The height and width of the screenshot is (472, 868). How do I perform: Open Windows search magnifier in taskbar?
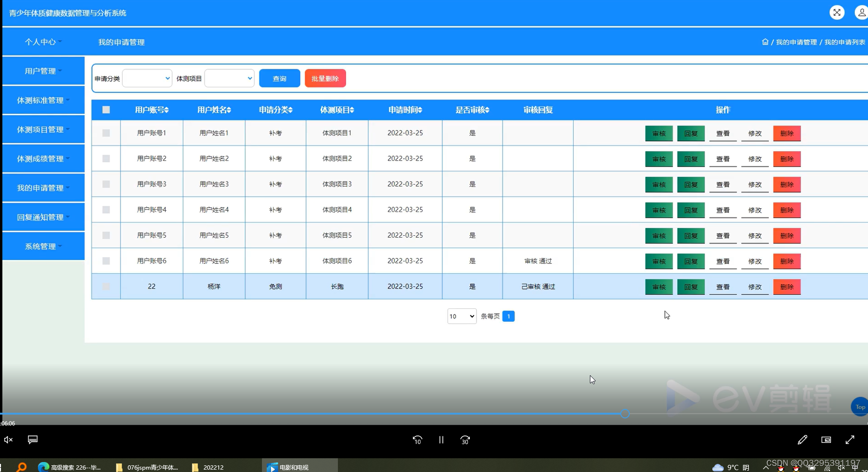coord(21,467)
